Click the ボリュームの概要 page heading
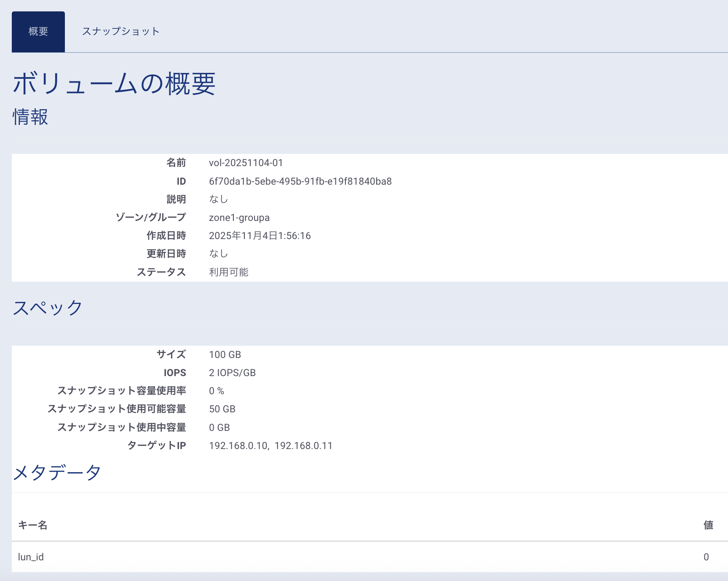 click(x=114, y=83)
